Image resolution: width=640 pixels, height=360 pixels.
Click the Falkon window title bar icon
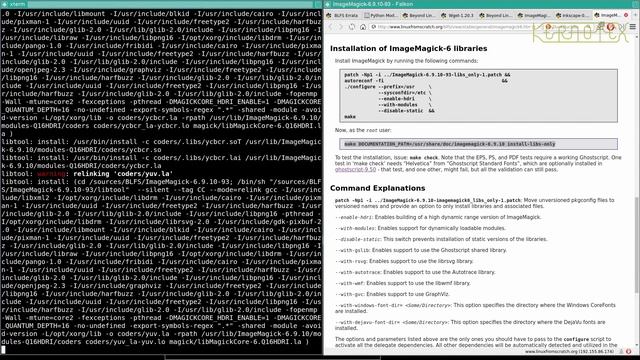[x=328, y=4]
